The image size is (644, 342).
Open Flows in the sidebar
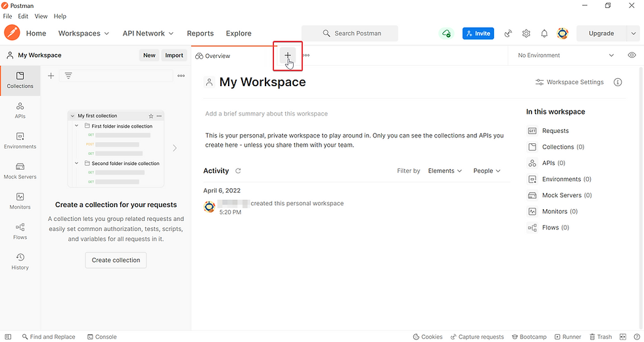click(x=20, y=232)
